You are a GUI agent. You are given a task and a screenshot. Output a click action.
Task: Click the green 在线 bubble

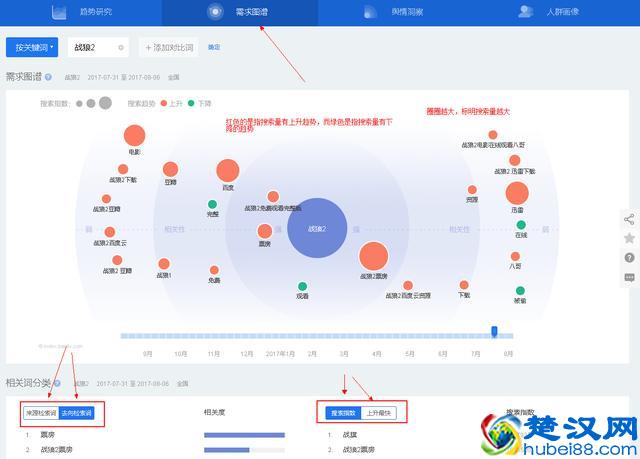[521, 225]
